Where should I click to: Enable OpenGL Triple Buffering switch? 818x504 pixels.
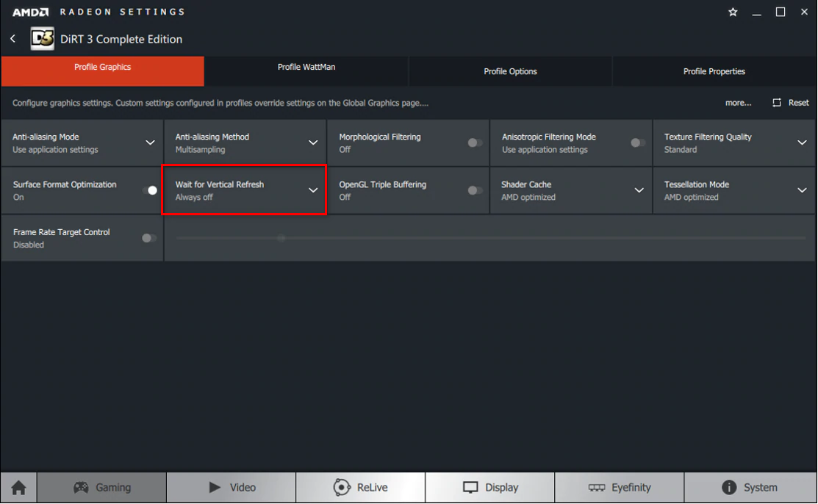(x=475, y=190)
